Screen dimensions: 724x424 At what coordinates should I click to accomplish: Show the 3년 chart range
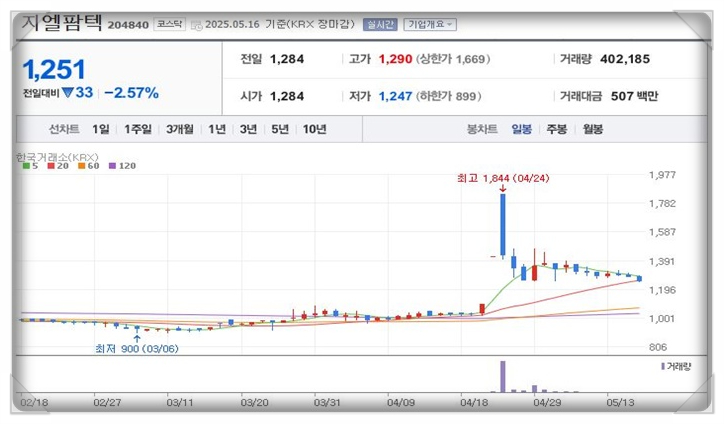click(x=248, y=129)
